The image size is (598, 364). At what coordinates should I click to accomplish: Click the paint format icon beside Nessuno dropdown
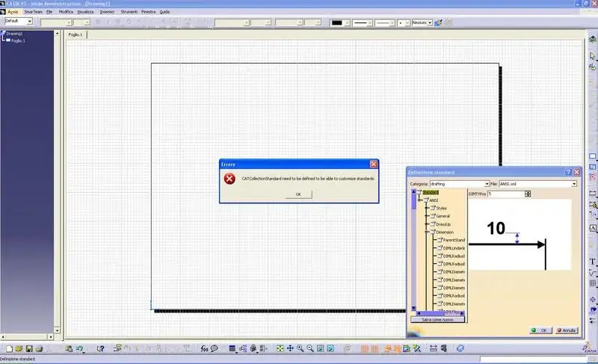439,23
